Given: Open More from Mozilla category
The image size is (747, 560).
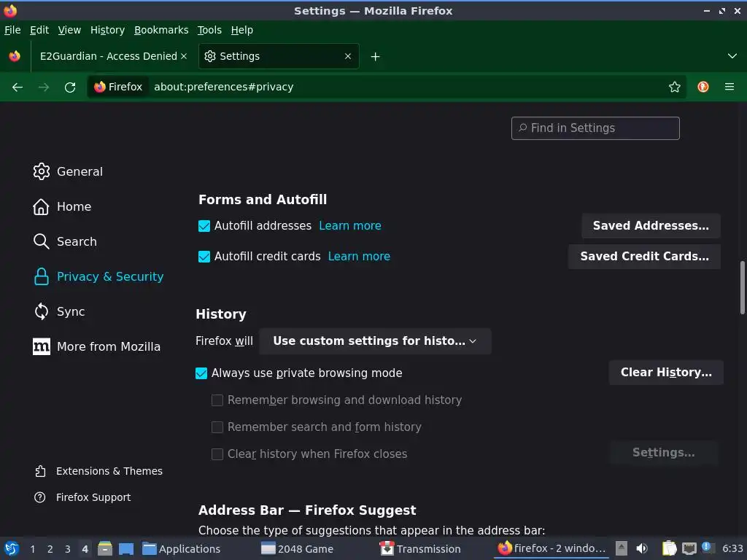Looking at the screenshot, I should pyautogui.click(x=97, y=346).
